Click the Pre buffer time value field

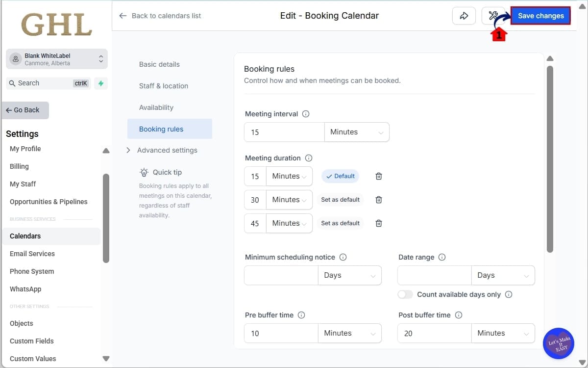(281, 333)
